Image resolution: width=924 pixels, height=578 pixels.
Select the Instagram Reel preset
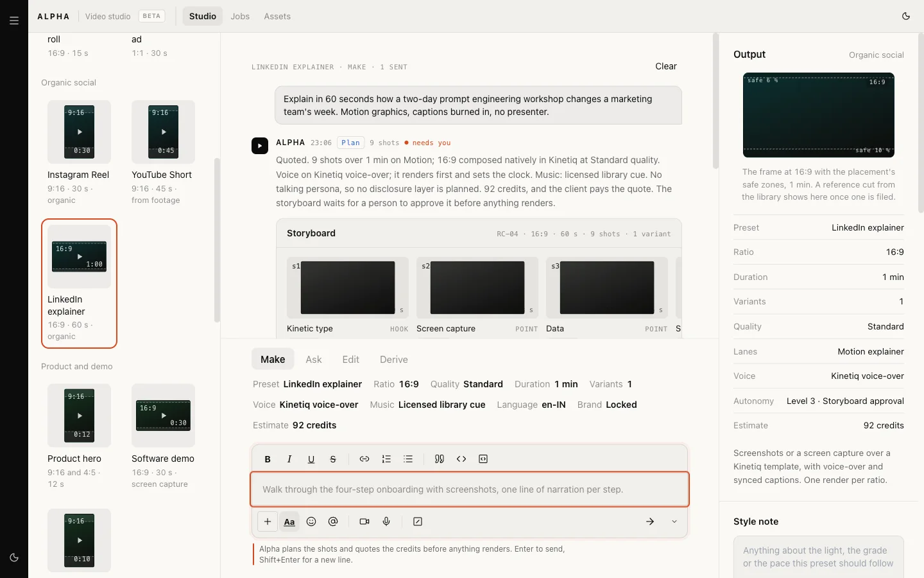coord(79,153)
